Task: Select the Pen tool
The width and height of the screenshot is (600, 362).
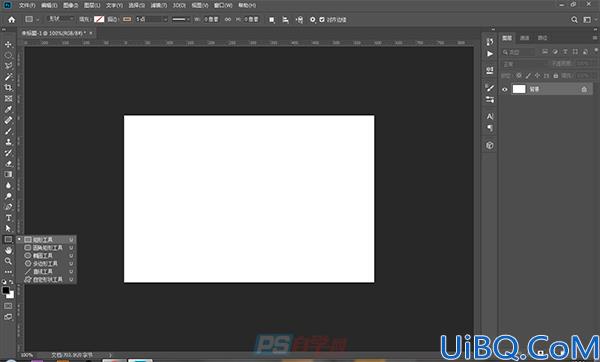Action: click(8, 207)
